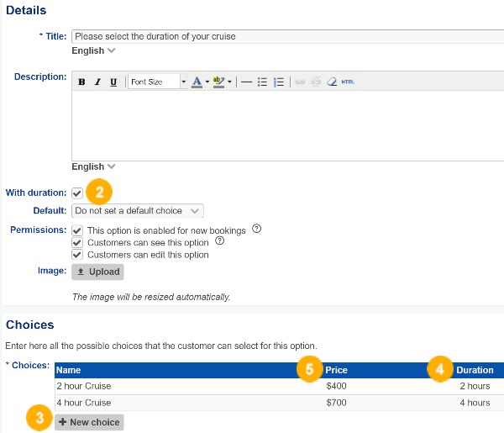Insert a bulleted list

pyautogui.click(x=262, y=82)
